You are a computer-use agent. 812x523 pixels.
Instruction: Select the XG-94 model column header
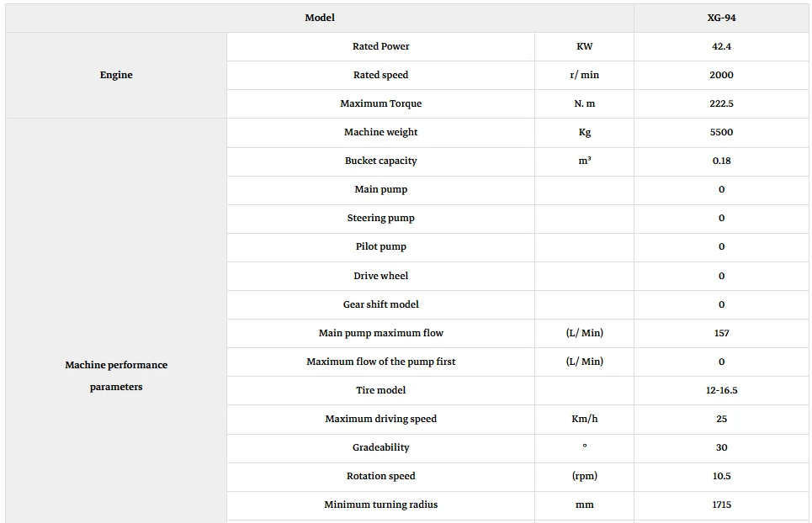tap(721, 18)
